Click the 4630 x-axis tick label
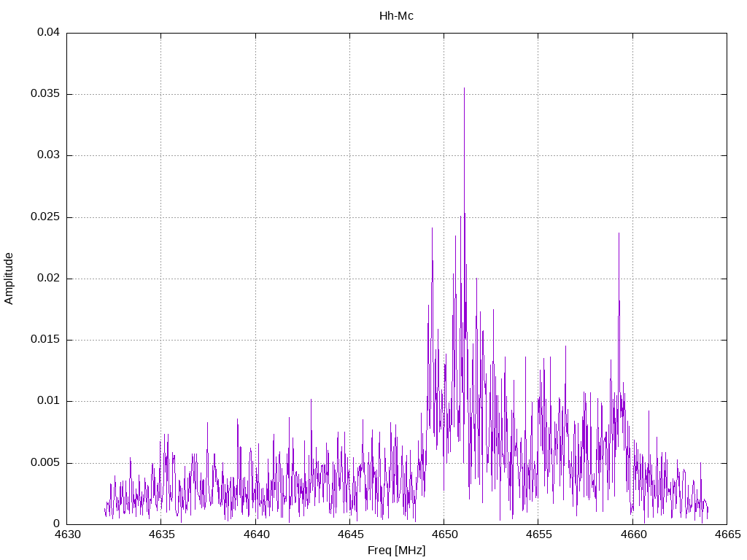Image resolution: width=747 pixels, height=560 pixels. 67,534
